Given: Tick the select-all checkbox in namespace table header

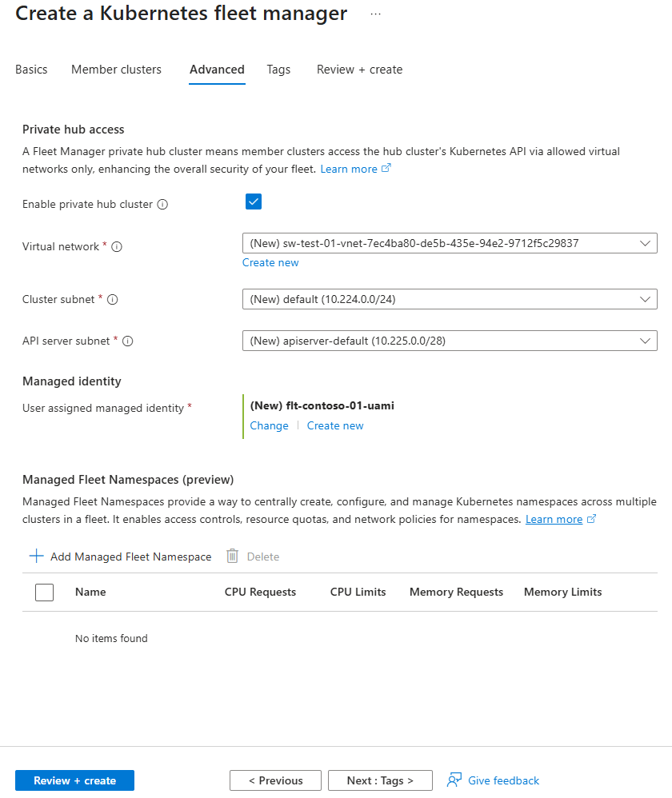Looking at the screenshot, I should [x=45, y=593].
